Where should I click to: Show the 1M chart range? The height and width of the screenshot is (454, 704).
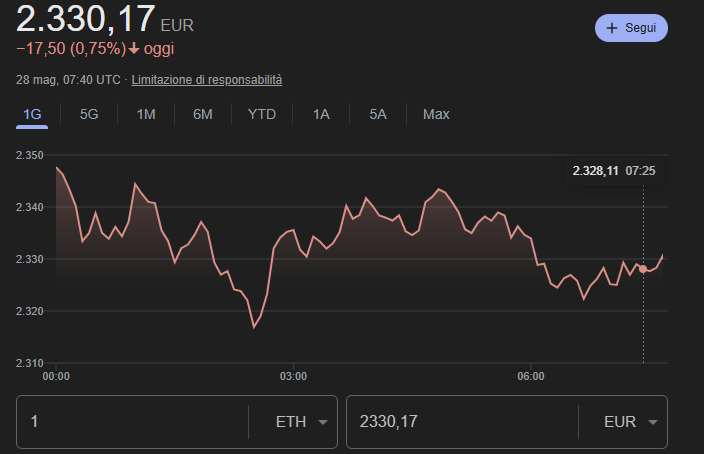click(146, 114)
